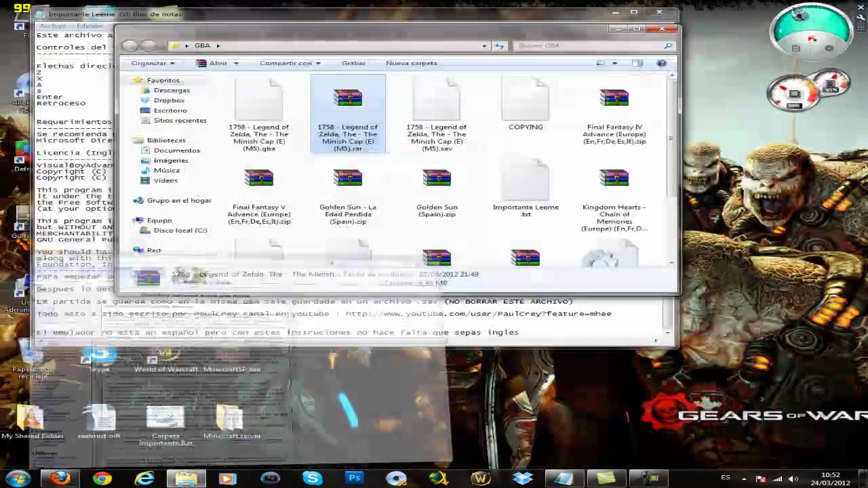The width and height of the screenshot is (868, 488).
Task: Select the Importante Leeme .txt file icon
Action: tap(526, 180)
